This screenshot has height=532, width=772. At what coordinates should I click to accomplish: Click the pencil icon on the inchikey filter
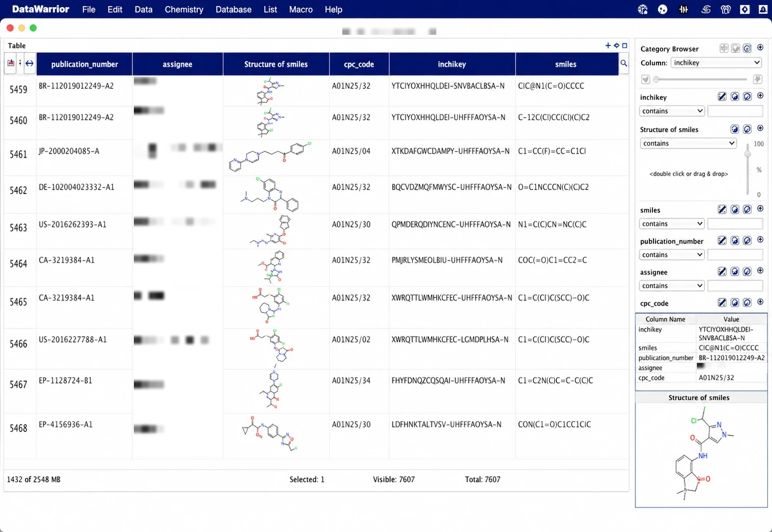[x=722, y=97]
